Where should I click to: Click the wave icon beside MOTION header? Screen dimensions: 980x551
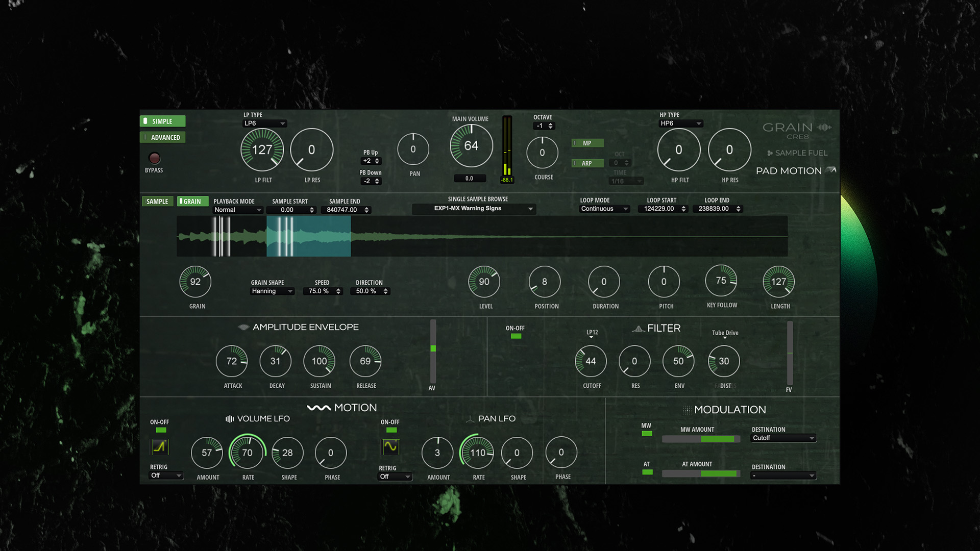click(318, 407)
